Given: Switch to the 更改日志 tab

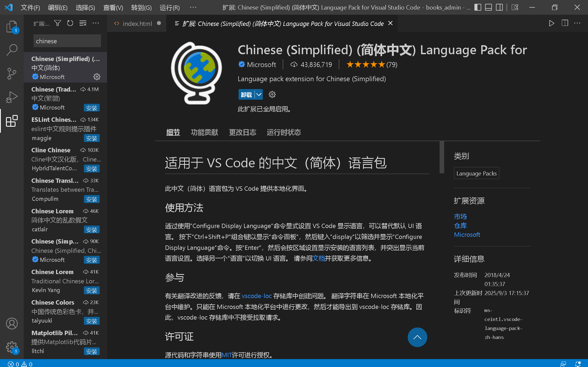Looking at the screenshot, I should tap(243, 132).
